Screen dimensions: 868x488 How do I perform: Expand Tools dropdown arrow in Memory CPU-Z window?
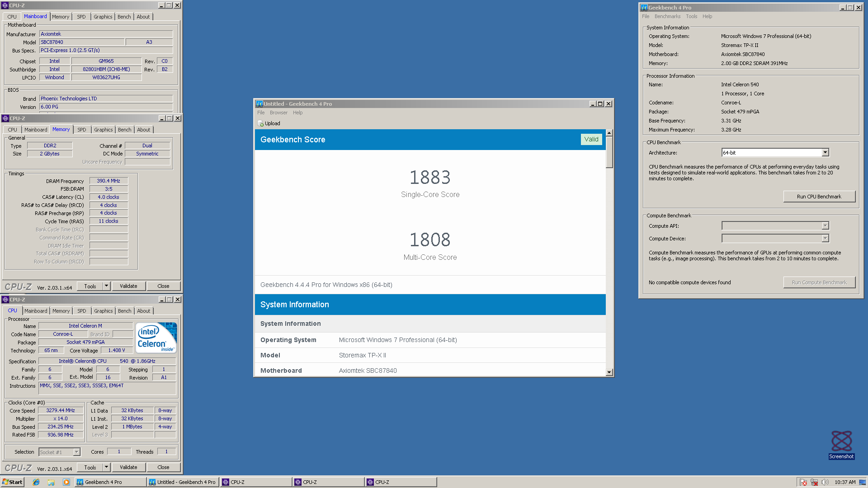[x=107, y=286]
